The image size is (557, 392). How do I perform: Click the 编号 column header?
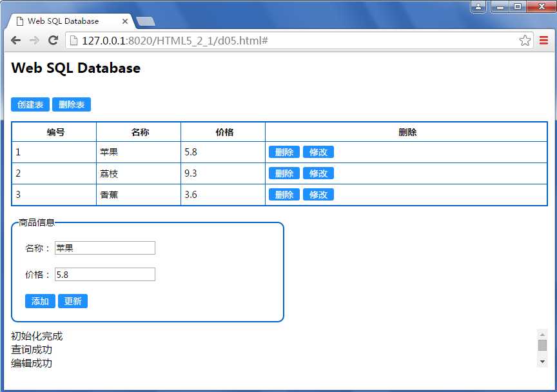pyautogui.click(x=54, y=132)
